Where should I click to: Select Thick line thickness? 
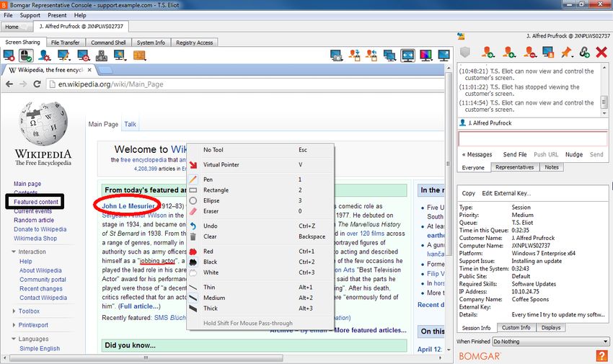pos(261,308)
